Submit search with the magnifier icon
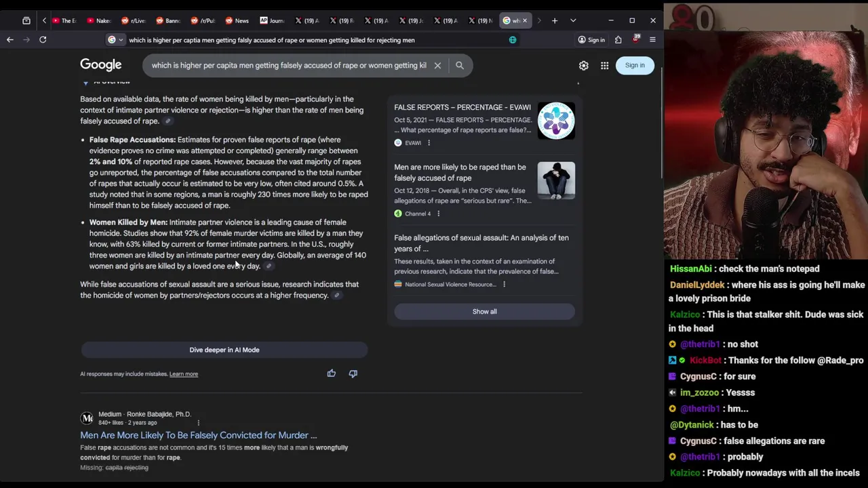 pos(460,66)
